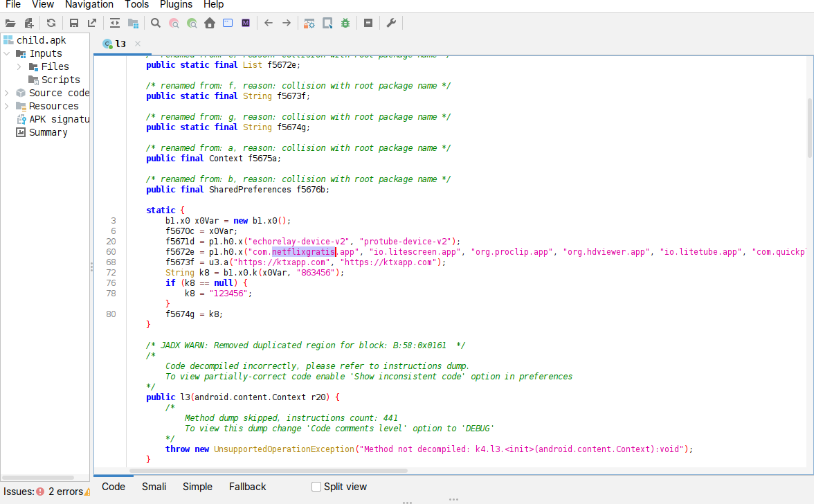Open the Tools menu

(x=137, y=5)
